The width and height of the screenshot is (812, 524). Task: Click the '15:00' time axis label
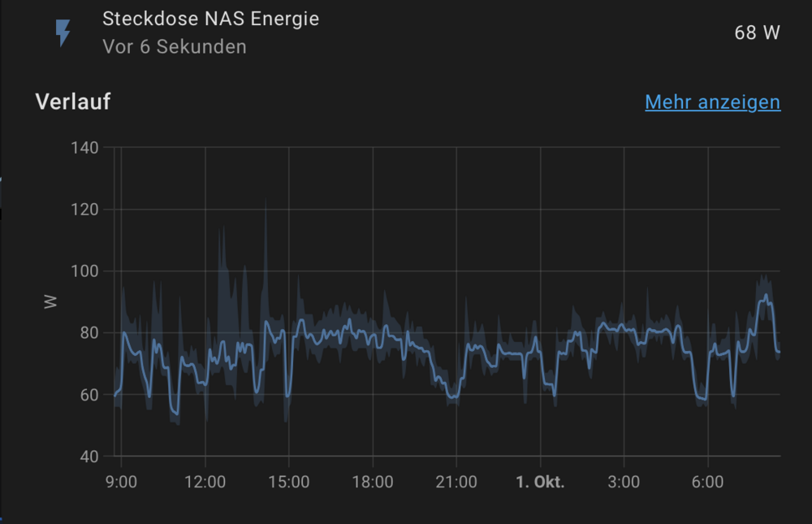[x=288, y=482]
